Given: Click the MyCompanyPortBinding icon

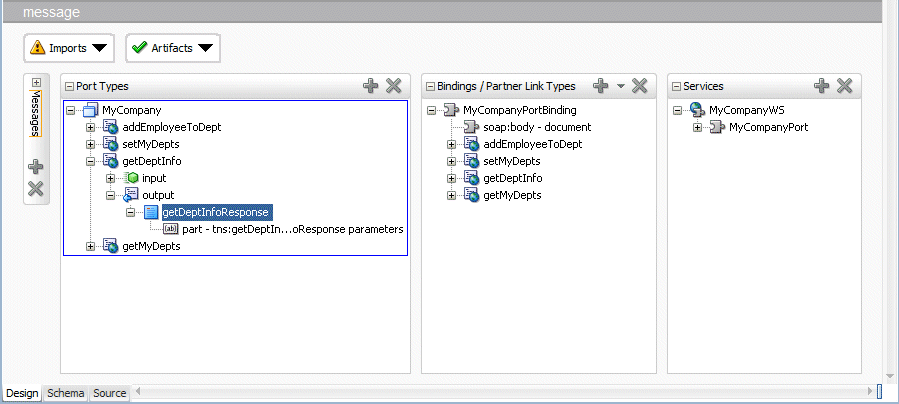Looking at the screenshot, I should [x=452, y=110].
